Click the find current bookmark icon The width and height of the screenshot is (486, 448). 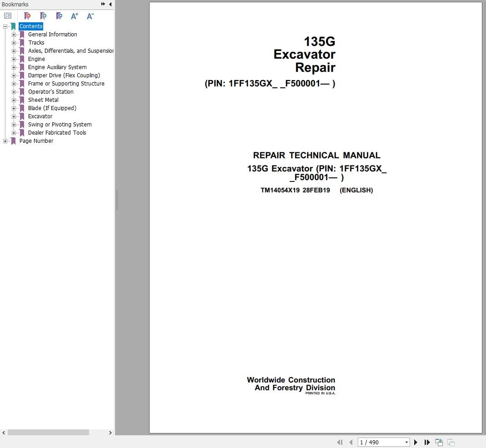[x=59, y=16]
